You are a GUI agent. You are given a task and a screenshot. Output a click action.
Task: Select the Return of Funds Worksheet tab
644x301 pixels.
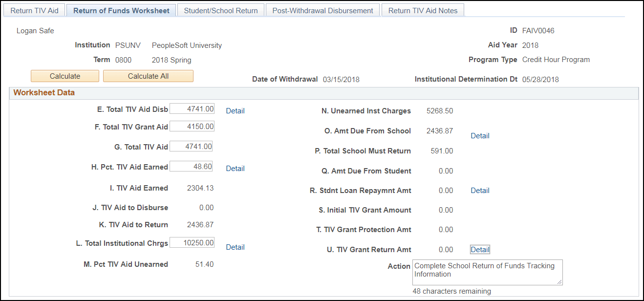[121, 10]
